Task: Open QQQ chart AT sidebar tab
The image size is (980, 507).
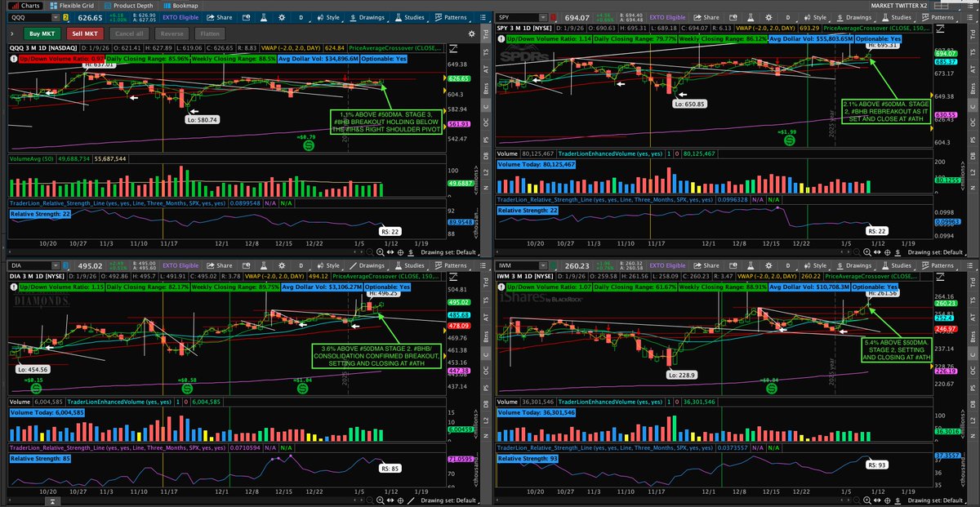Action: (486, 69)
